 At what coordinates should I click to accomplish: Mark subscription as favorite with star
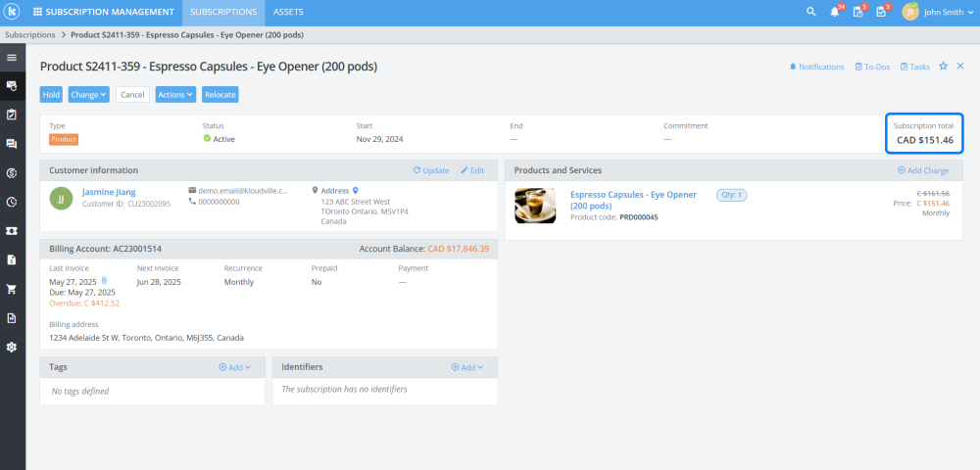coord(944,67)
